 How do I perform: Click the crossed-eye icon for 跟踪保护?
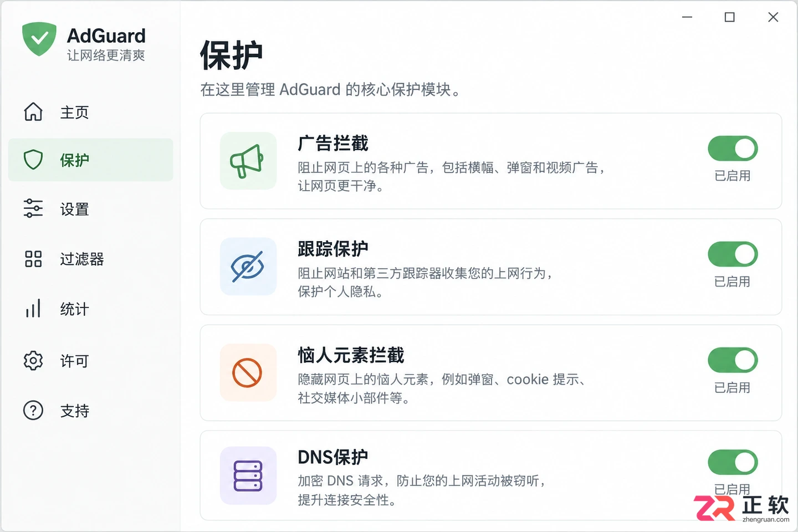click(248, 267)
